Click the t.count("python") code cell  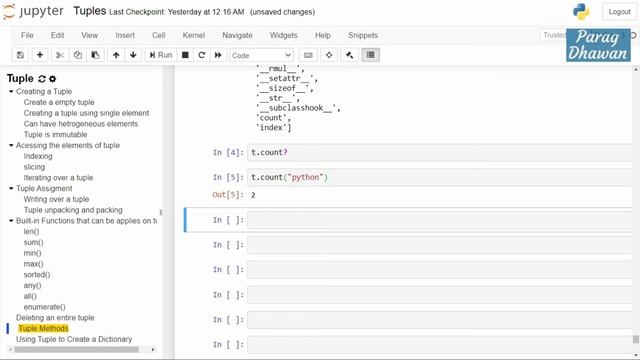(x=440, y=178)
